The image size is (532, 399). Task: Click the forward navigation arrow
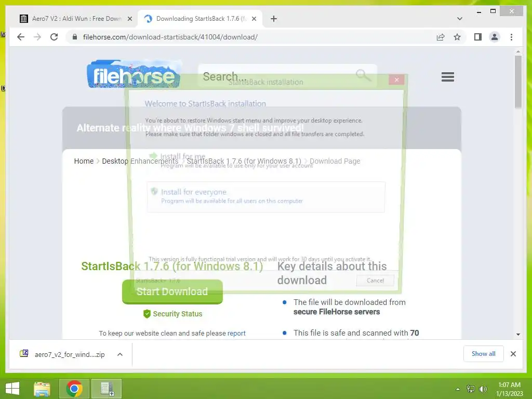(37, 37)
